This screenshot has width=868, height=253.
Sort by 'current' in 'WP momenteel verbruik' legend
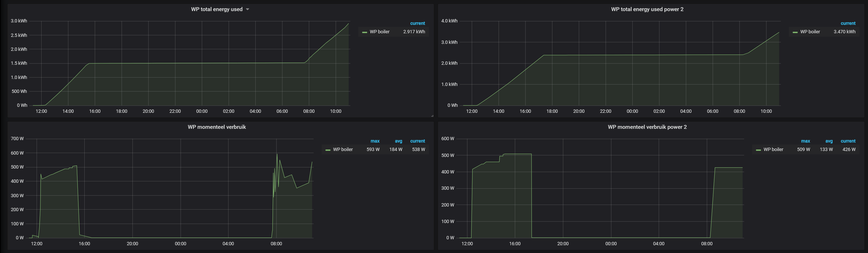click(x=418, y=141)
